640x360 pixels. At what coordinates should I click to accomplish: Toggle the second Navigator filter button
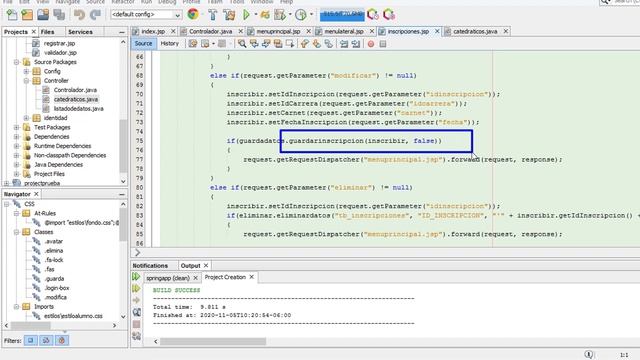(x=46, y=340)
